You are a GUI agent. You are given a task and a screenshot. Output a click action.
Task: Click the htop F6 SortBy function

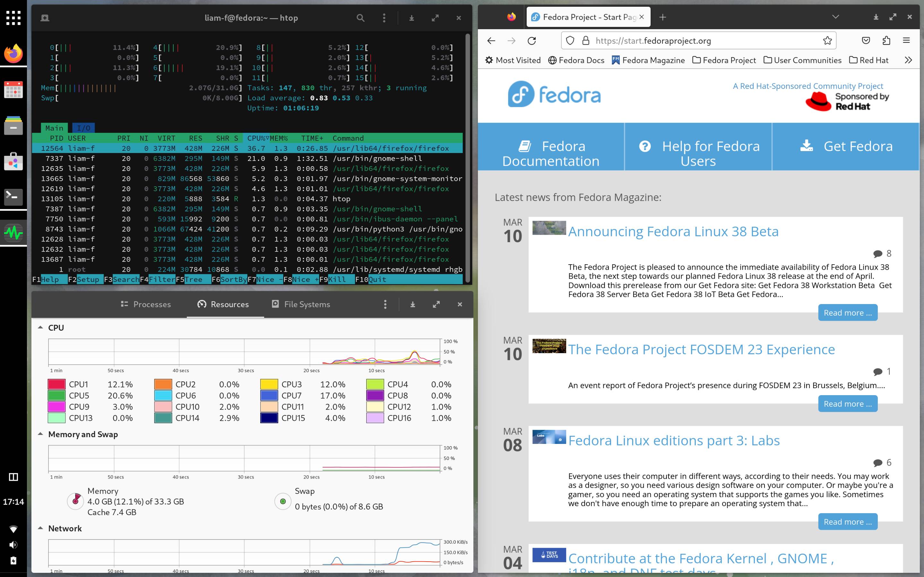pyautogui.click(x=229, y=279)
